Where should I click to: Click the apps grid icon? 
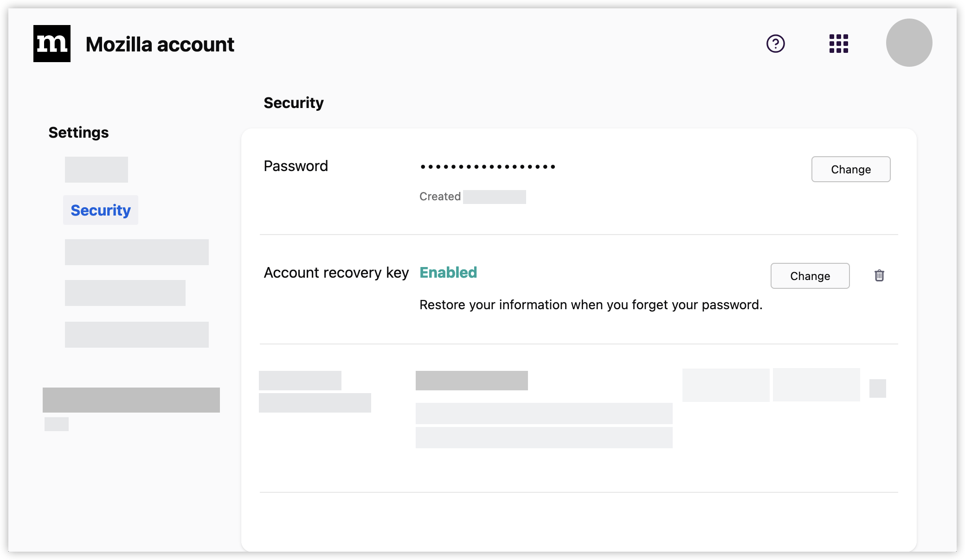click(839, 43)
